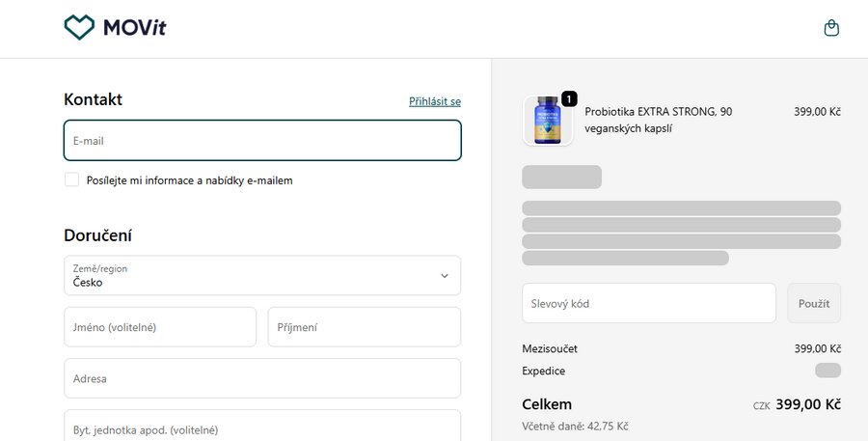
Task: Focus the E-mail input field
Action: (261, 141)
